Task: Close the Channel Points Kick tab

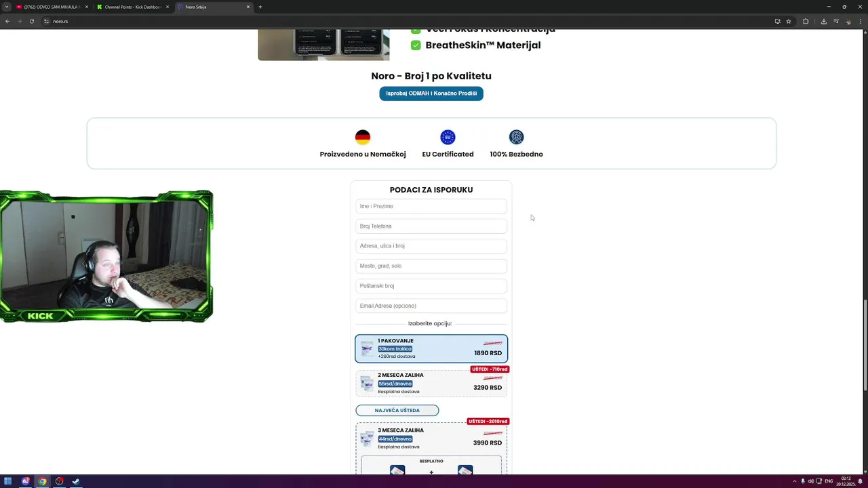Action: click(x=167, y=7)
